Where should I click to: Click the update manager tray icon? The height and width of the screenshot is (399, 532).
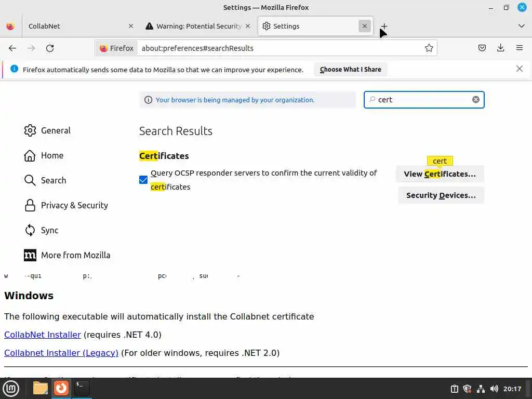tap(454, 389)
